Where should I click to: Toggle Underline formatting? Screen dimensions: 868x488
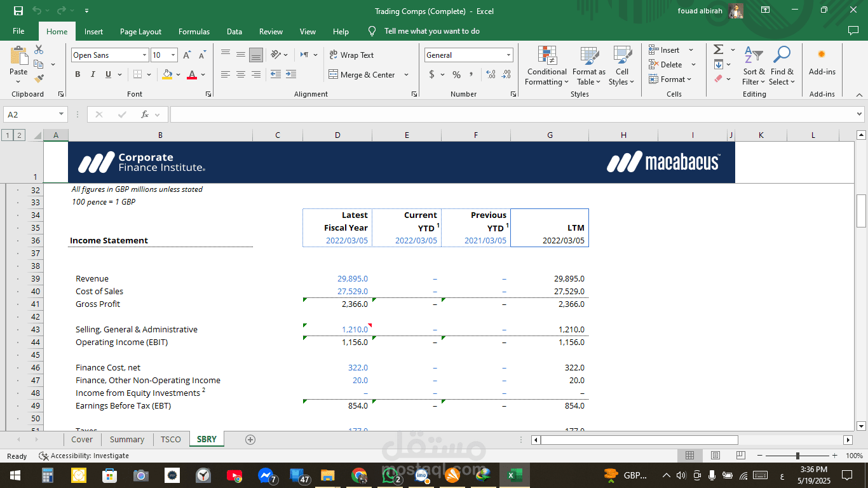pos(108,74)
